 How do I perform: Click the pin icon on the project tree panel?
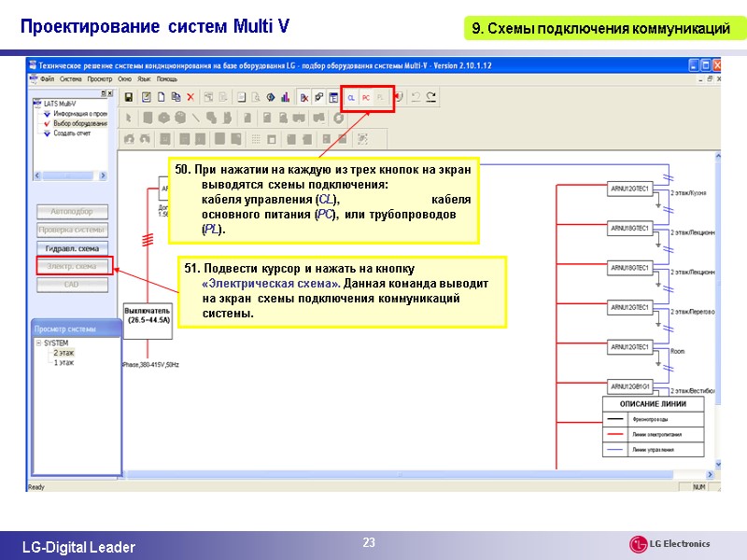[104, 93]
